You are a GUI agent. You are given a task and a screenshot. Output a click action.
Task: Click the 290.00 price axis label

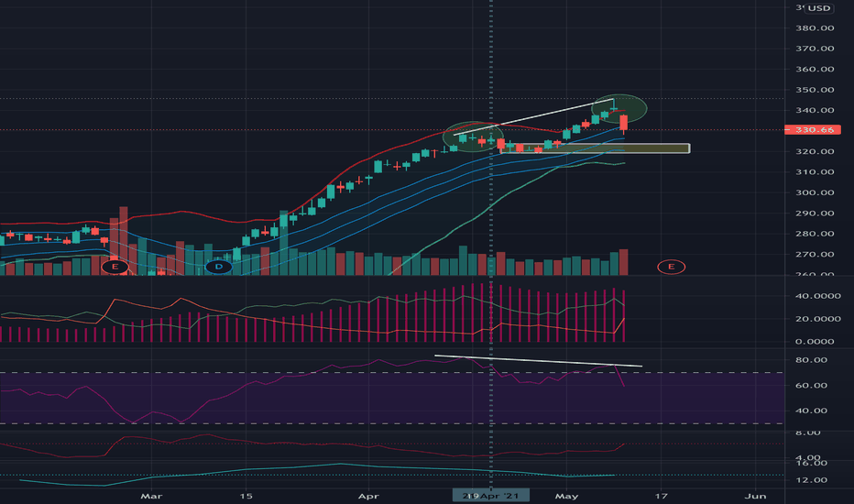point(815,213)
